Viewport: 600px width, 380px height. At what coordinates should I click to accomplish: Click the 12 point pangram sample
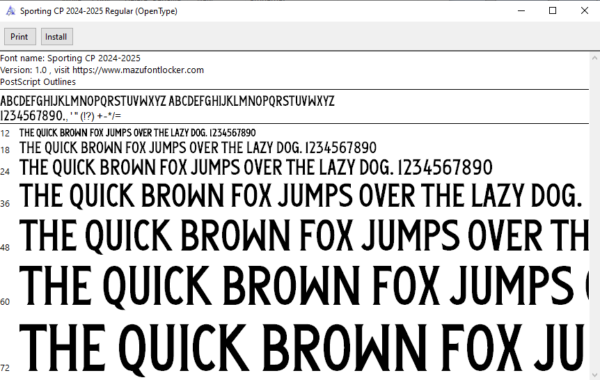[138, 133]
